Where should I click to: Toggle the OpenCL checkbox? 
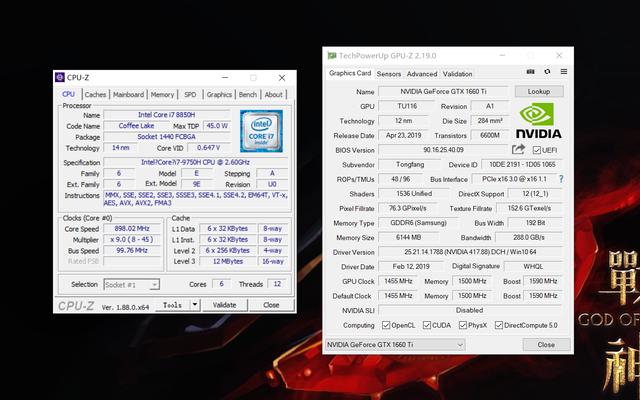point(386,325)
